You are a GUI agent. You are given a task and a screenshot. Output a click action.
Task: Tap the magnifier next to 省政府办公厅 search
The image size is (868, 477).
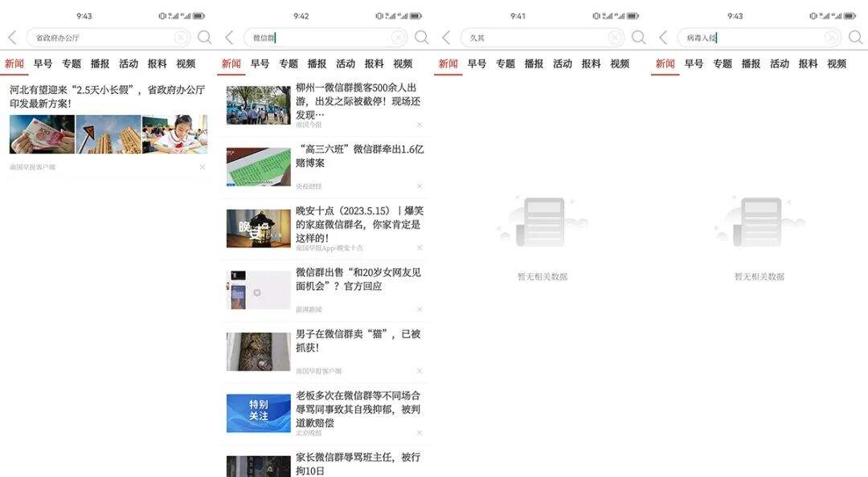tap(204, 38)
